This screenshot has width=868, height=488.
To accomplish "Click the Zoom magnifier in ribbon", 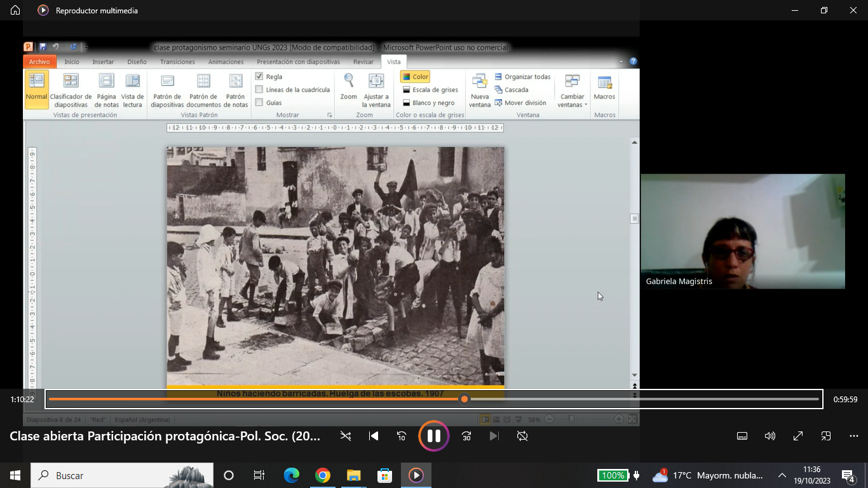I will tap(348, 87).
